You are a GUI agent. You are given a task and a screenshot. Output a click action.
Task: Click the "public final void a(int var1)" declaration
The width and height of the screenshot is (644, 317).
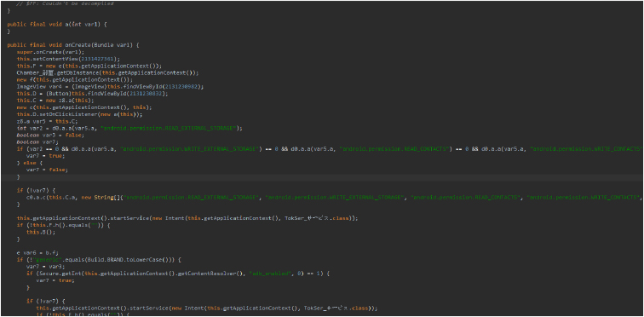coord(57,25)
